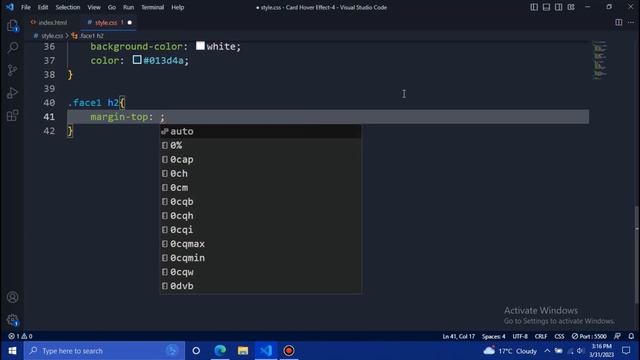Open the Run and Debug view
The width and height of the screenshot is (640, 360).
[13, 93]
